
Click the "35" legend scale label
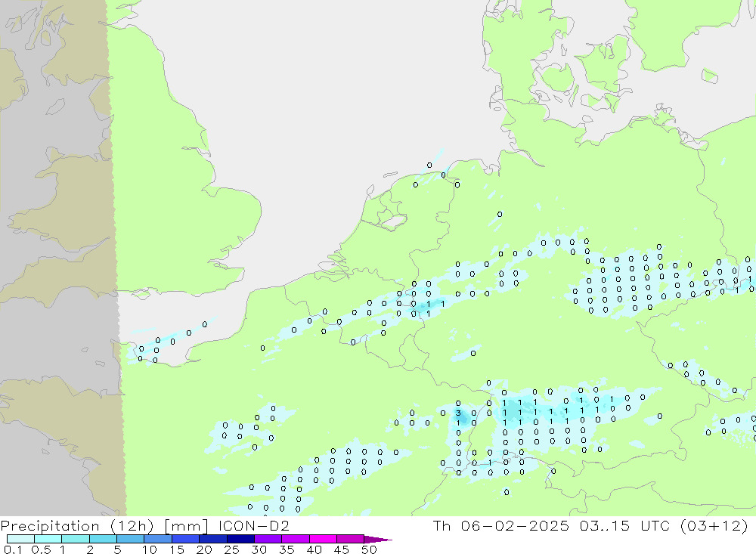click(287, 549)
